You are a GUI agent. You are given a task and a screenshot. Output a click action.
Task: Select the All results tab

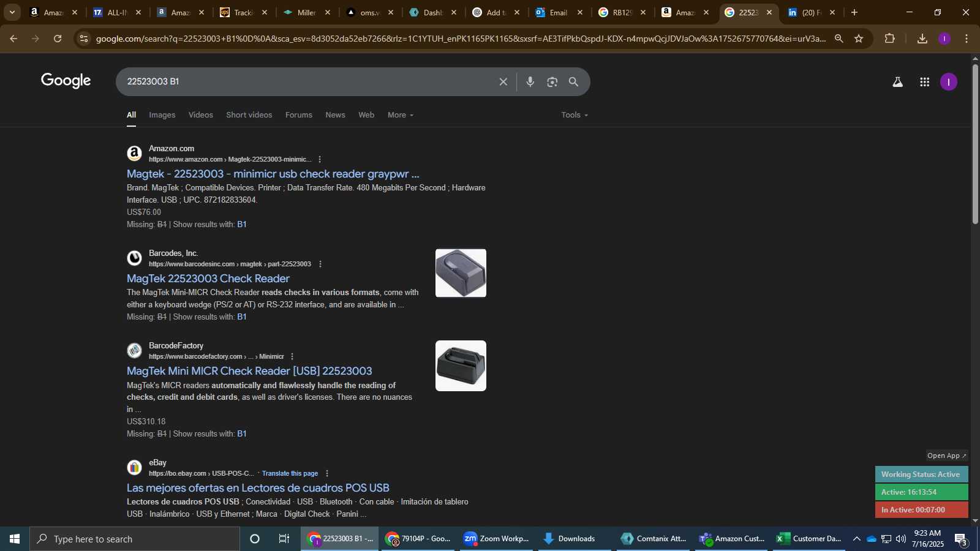point(132,115)
